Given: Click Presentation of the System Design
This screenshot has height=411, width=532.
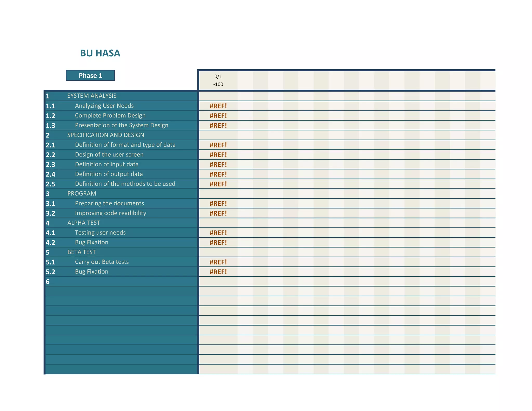Looking at the screenshot, I should coord(122,125).
